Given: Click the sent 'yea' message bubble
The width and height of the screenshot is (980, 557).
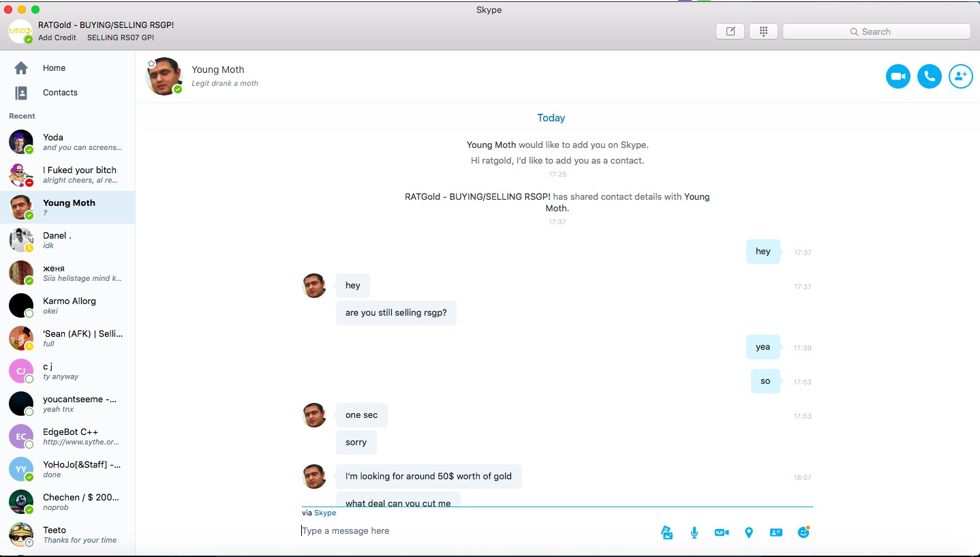Looking at the screenshot, I should click(763, 347).
